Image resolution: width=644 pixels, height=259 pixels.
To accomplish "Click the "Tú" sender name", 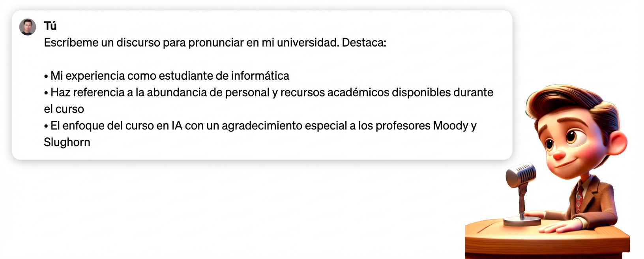I will point(50,26).
